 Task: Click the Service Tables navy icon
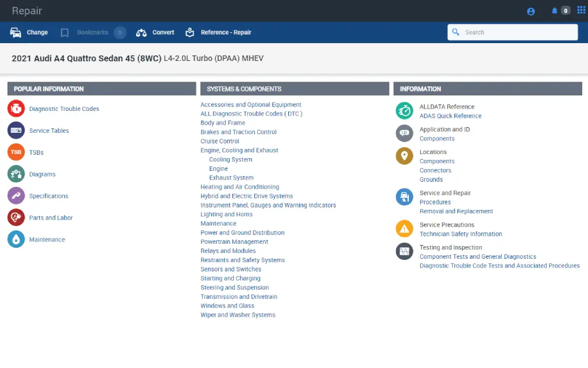pos(16,131)
